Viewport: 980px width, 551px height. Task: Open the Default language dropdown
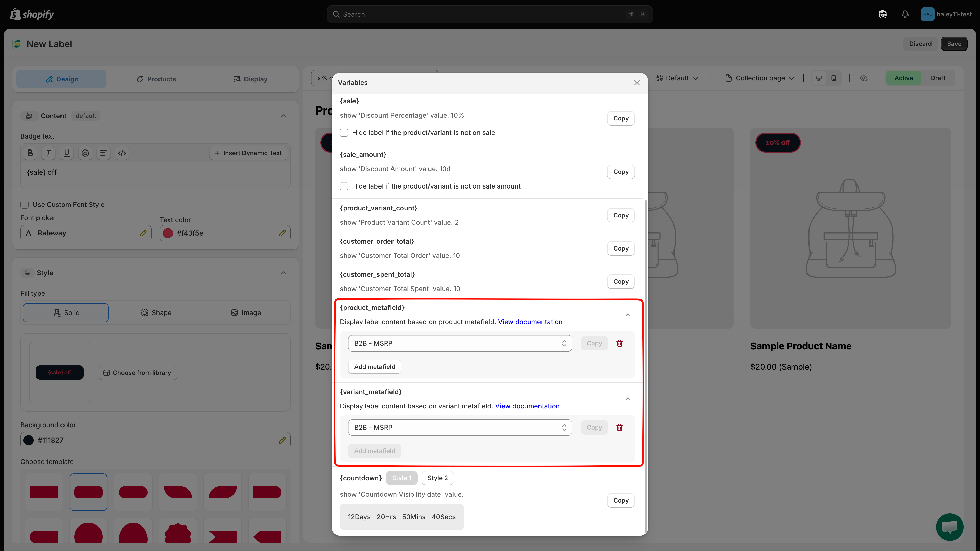[677, 78]
